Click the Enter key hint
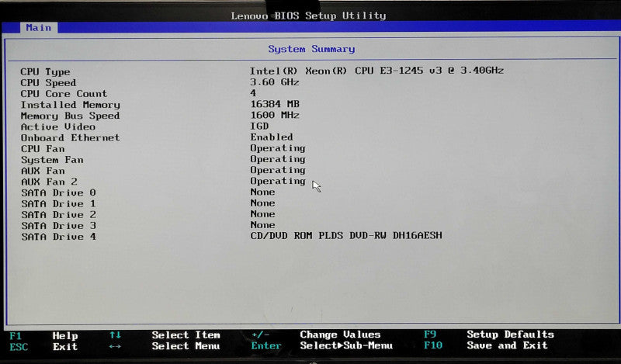621x364 pixels. 266,346
